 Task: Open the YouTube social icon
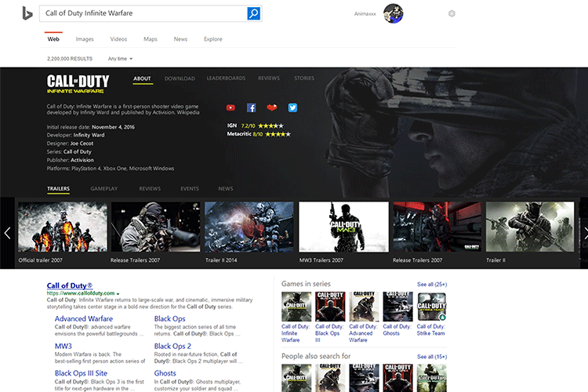(x=230, y=107)
